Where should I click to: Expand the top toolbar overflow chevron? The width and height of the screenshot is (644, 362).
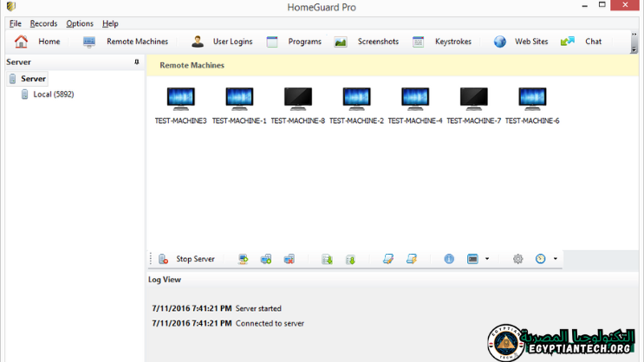click(x=634, y=48)
